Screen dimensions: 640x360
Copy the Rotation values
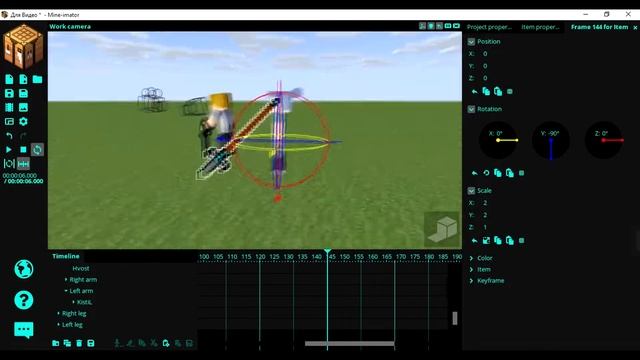click(x=498, y=173)
